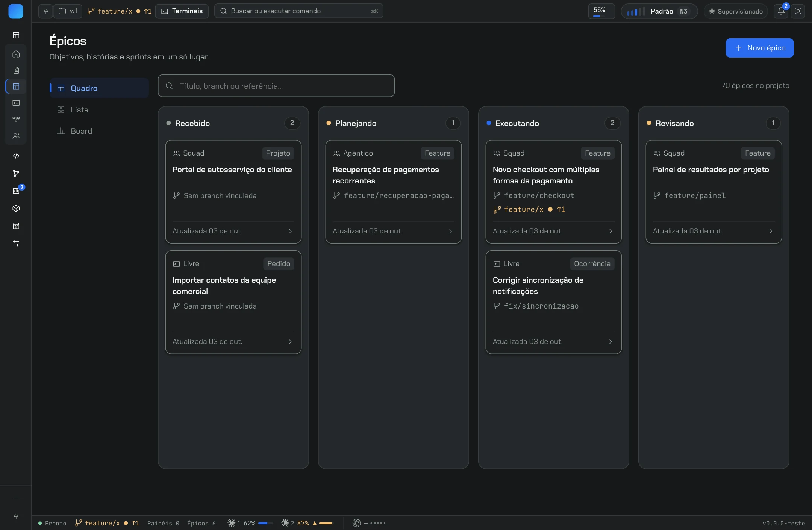Open the w1 workspace folder
This screenshot has height=530, width=812.
[x=68, y=11]
